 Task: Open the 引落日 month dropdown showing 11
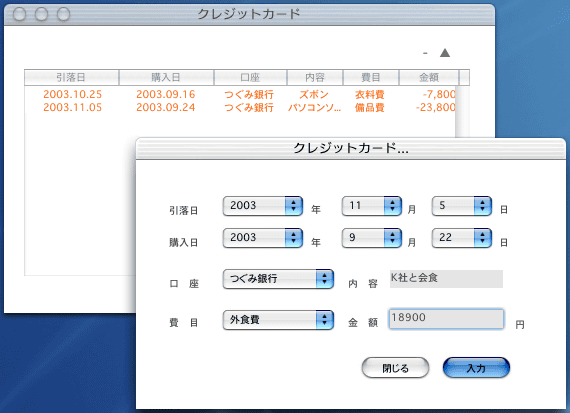click(x=372, y=206)
